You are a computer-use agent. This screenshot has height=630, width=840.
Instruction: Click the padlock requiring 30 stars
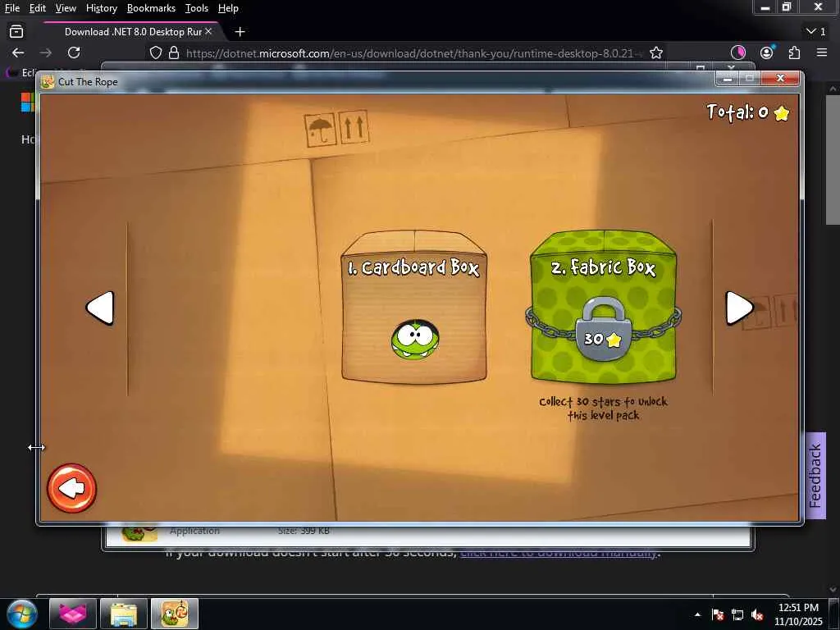(603, 328)
